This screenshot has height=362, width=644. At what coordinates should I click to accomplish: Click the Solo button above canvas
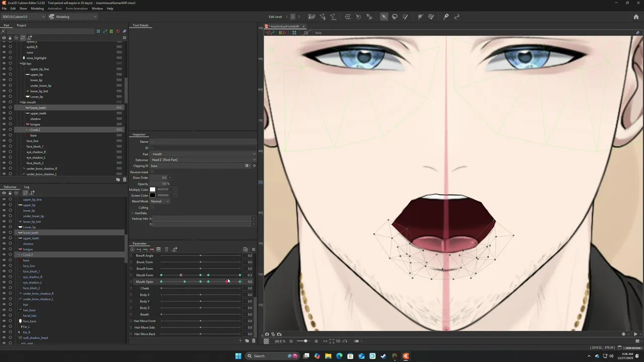(x=318, y=33)
